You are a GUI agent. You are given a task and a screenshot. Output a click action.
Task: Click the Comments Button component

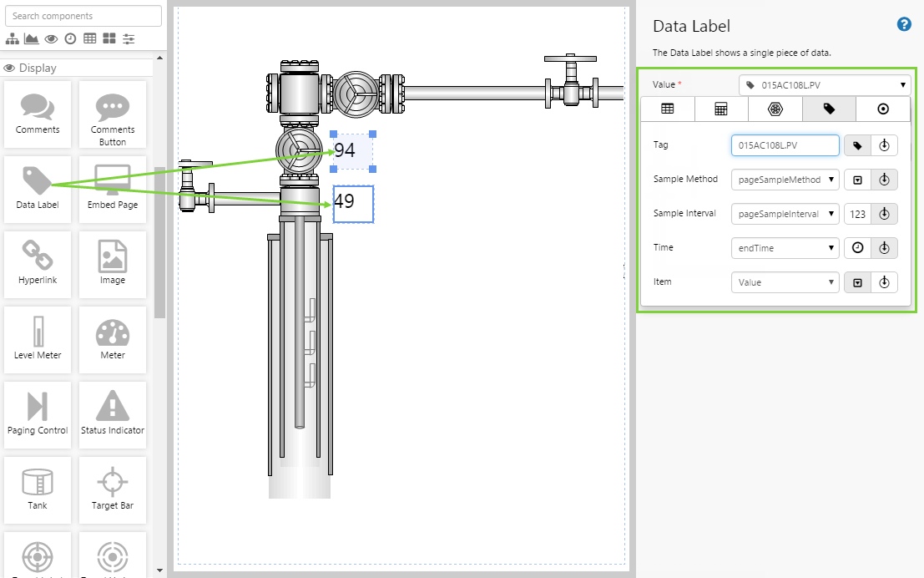113,114
